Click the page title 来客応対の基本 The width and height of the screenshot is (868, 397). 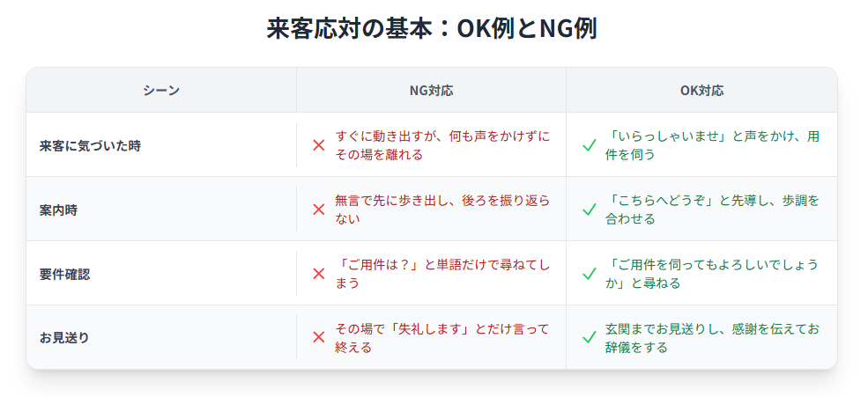pos(348,29)
